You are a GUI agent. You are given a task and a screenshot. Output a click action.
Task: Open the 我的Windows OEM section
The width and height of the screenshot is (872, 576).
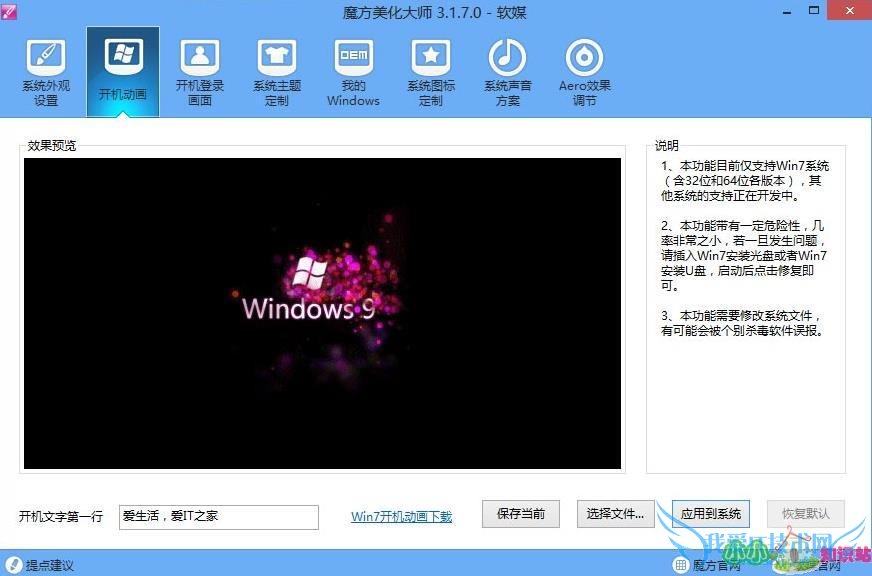pos(353,72)
